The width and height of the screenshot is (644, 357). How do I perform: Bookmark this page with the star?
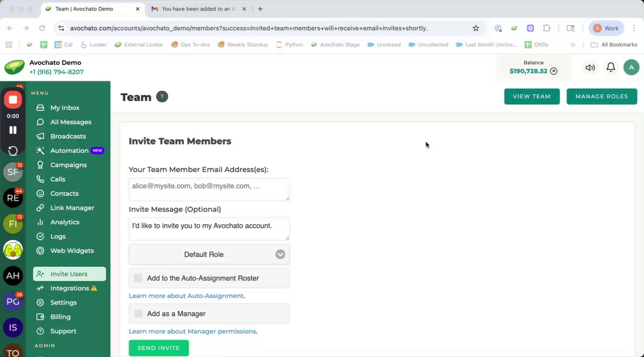(x=476, y=28)
